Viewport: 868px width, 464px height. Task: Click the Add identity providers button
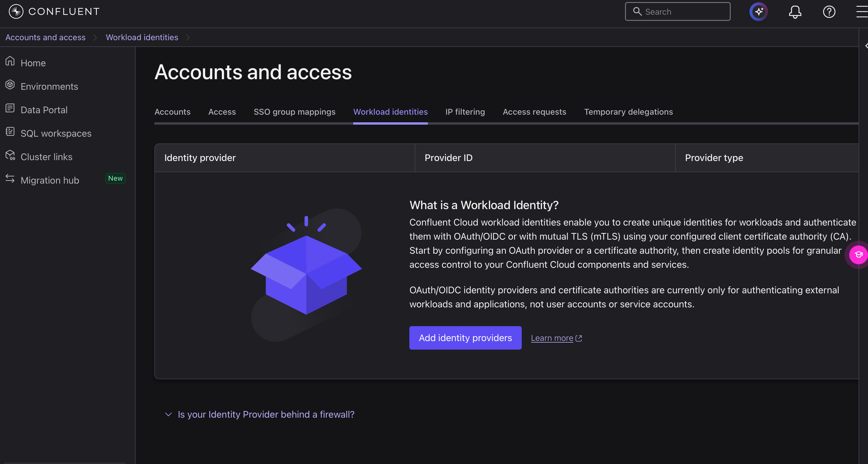465,338
